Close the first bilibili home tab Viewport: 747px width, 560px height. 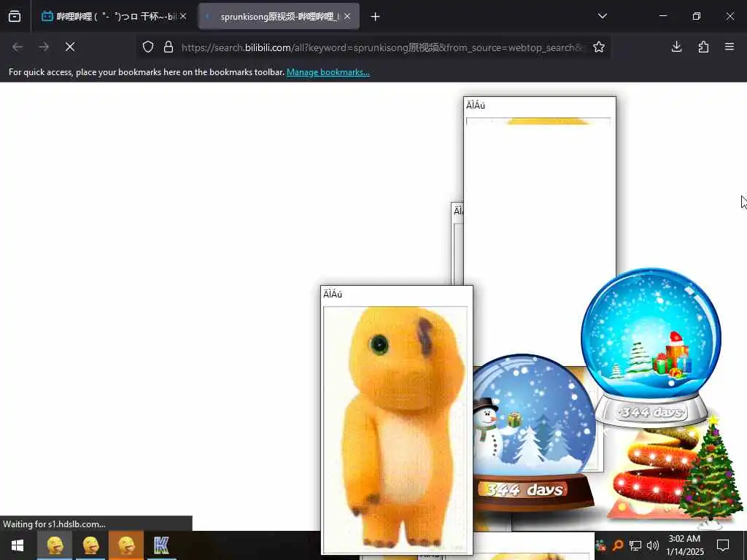[183, 17]
